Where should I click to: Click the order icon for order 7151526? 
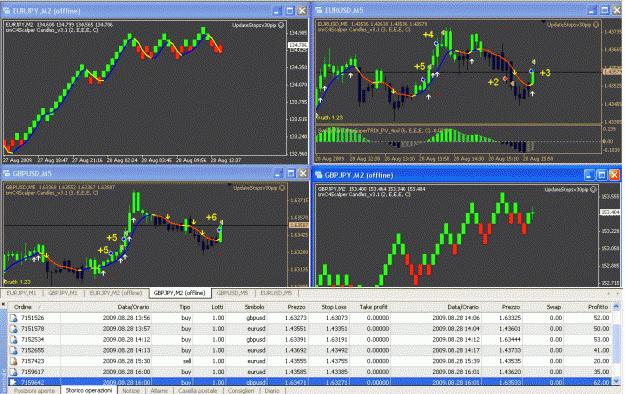pos(14,318)
